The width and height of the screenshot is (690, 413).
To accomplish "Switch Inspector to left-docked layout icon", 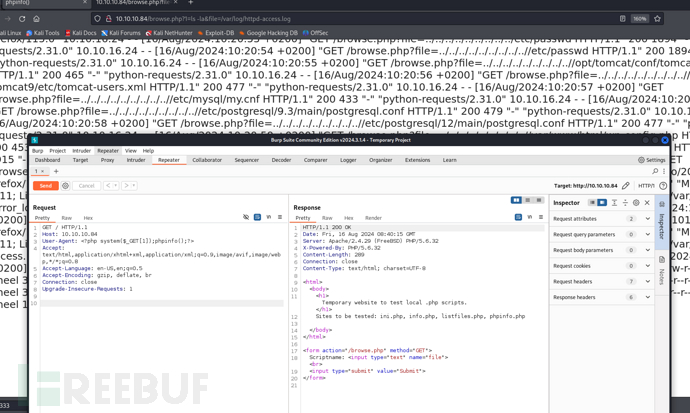I will point(592,203).
